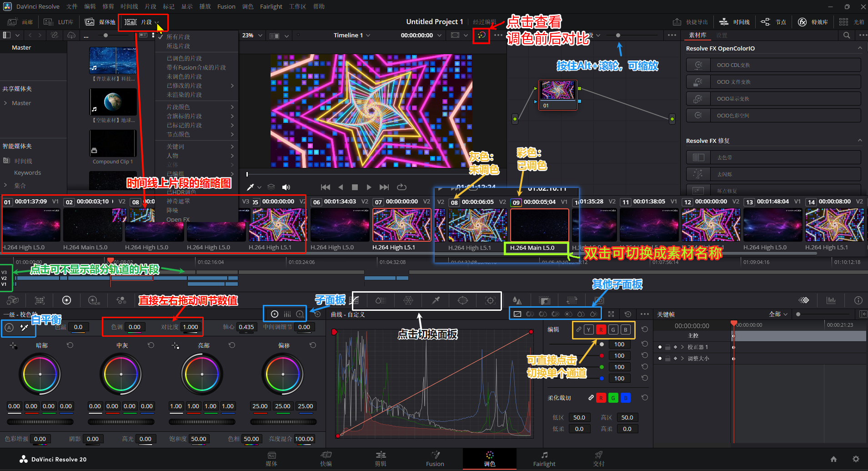Image resolution: width=868 pixels, height=471 pixels.
Task: Toggle the 特效库 effects library
Action: click(813, 22)
